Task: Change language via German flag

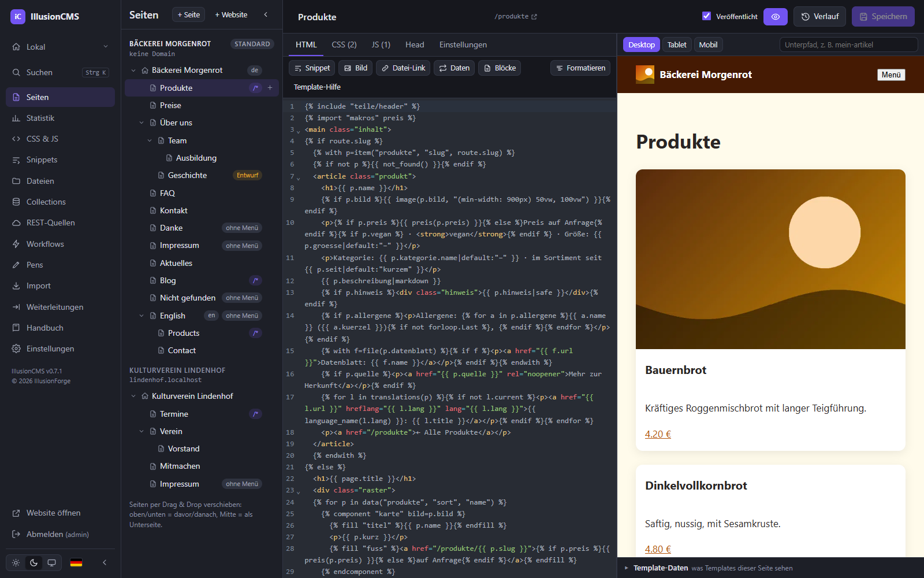Action: [76, 562]
